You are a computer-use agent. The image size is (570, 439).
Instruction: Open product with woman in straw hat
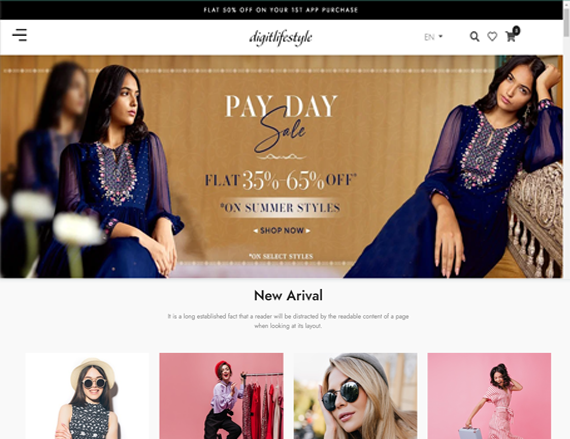[87, 396]
